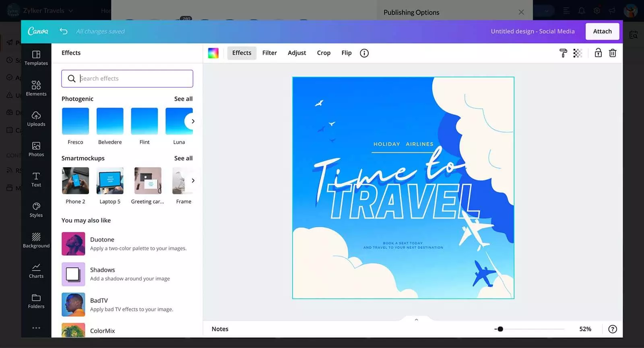The image size is (644, 348).
Task: Focus the Search effects input field
Action: [127, 79]
